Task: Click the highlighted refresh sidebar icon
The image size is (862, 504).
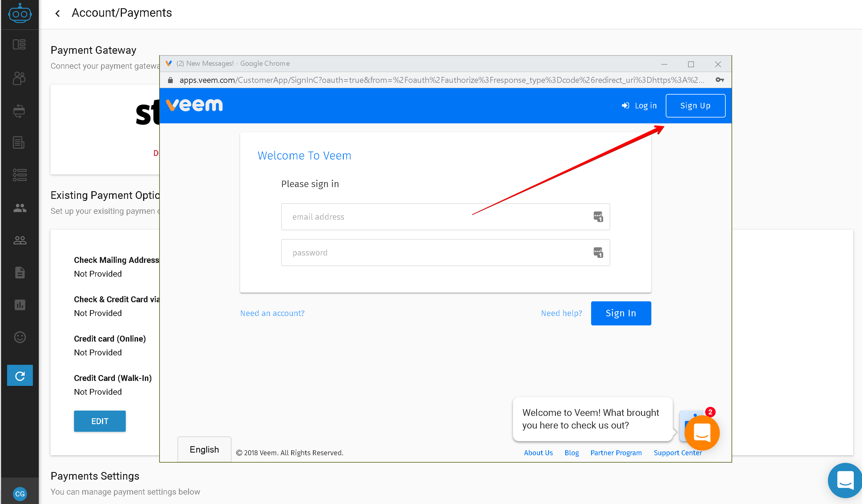Action: point(20,375)
